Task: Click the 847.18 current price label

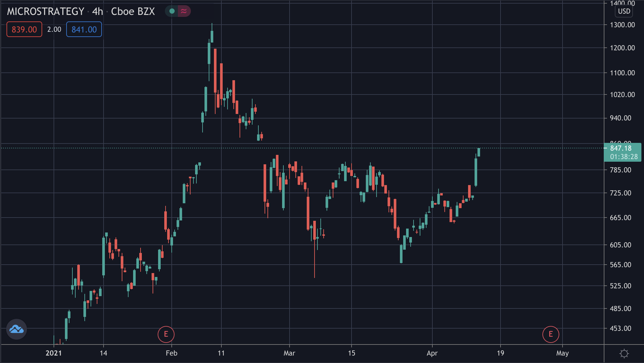Action: pos(621,148)
